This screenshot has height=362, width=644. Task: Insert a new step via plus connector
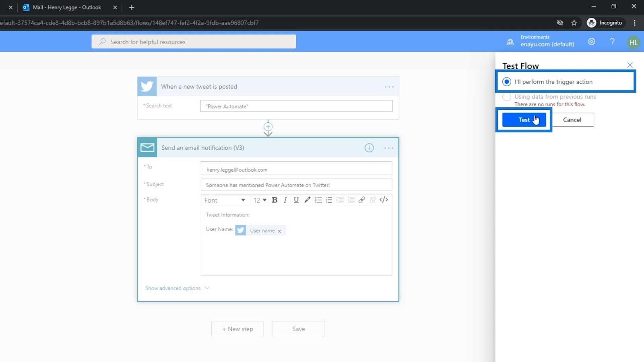point(268,127)
